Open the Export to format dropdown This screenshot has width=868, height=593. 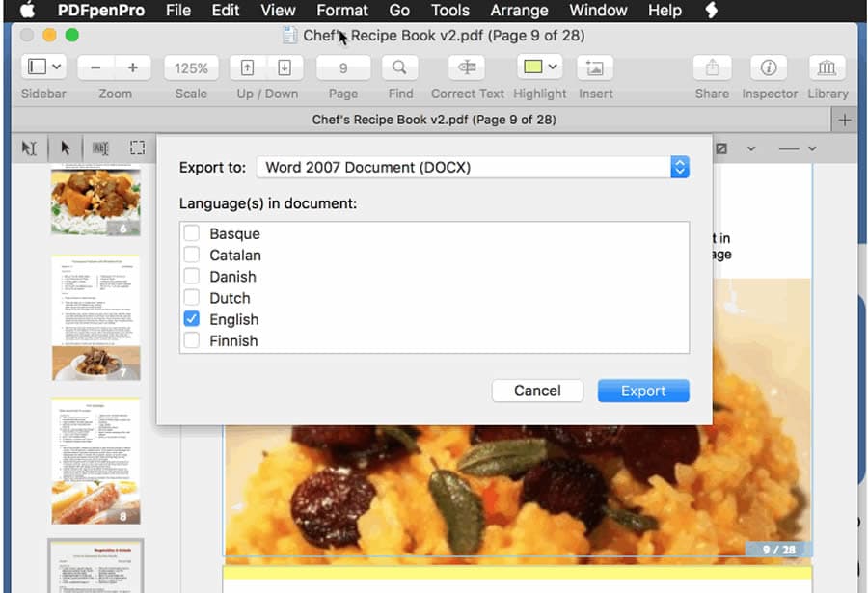pos(473,167)
